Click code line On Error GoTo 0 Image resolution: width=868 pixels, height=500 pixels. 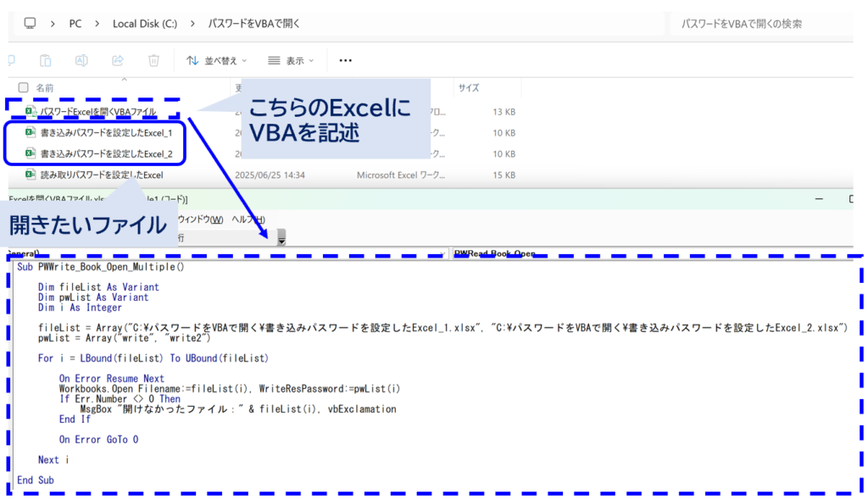point(98,440)
